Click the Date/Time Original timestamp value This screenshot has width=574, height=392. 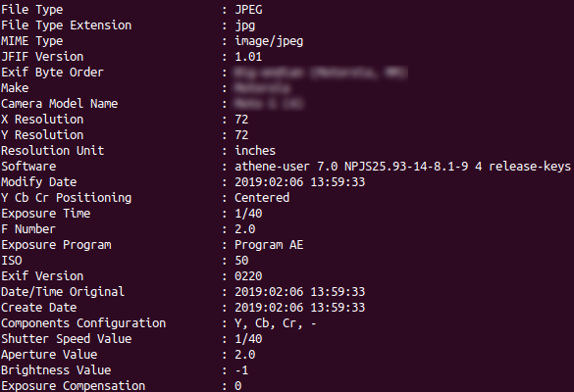300,292
